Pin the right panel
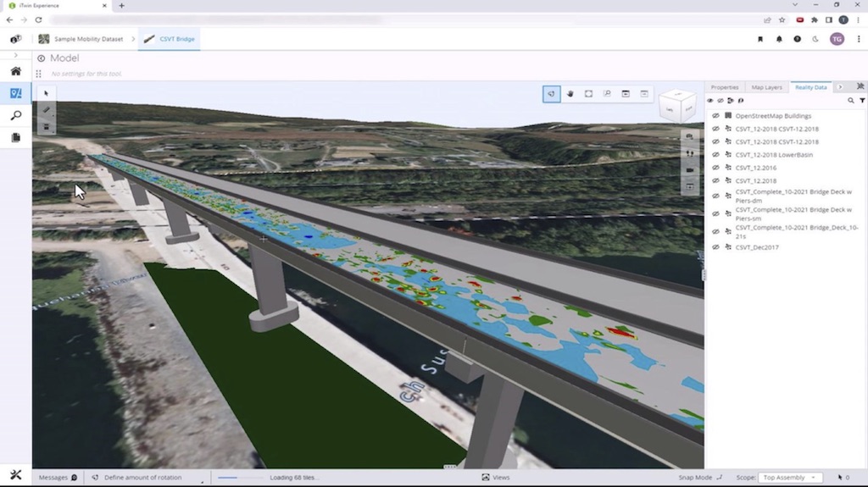Screen dimensions: 868x487 click(860, 87)
